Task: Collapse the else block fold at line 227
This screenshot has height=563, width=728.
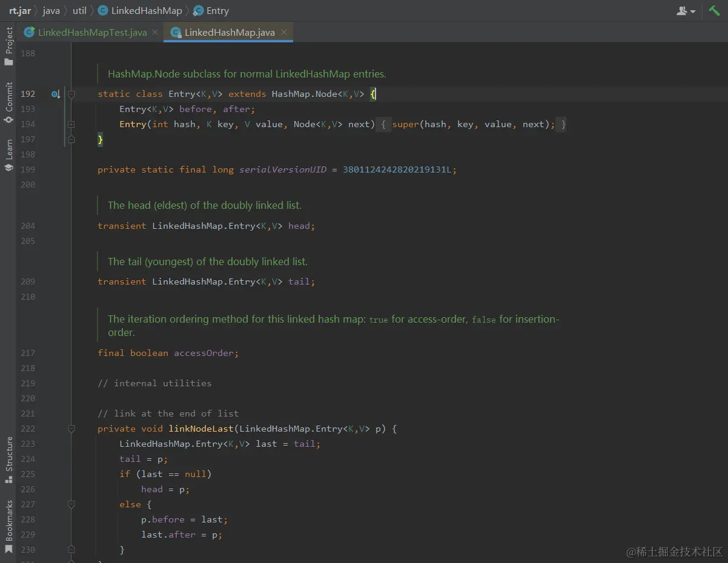Action: [x=71, y=504]
